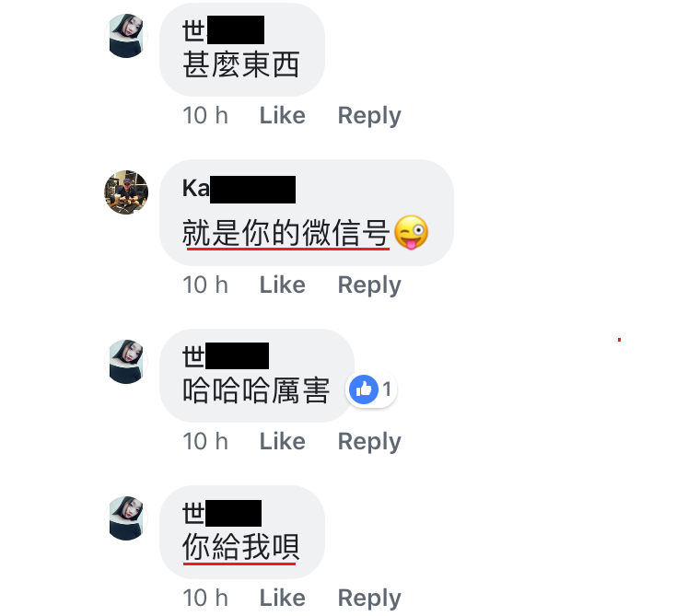
Task: Like the comment 就是你的微信号
Action: tap(282, 285)
